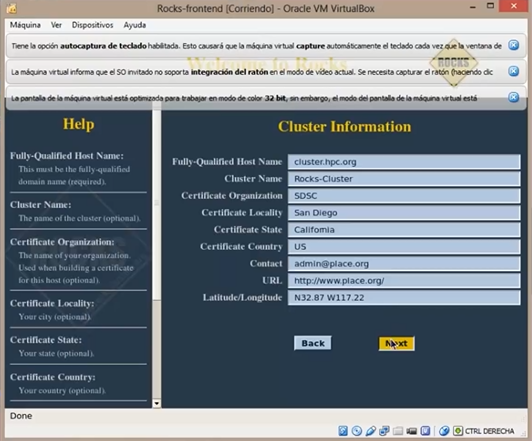The width and height of the screenshot is (532, 441).
Task: Edit the Contact email field
Action: 404,264
